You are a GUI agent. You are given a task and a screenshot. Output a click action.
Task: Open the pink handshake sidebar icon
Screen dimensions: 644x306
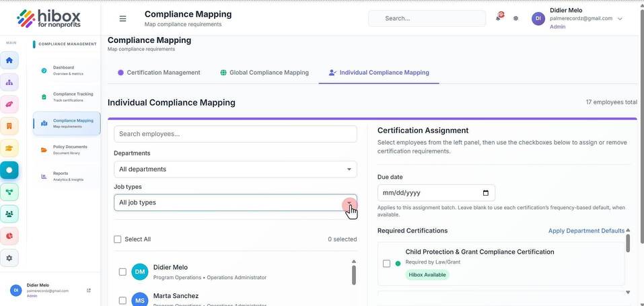pyautogui.click(x=9, y=104)
